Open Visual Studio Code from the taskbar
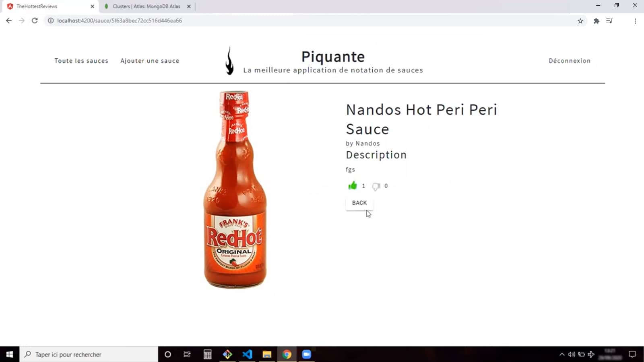 pyautogui.click(x=247, y=354)
